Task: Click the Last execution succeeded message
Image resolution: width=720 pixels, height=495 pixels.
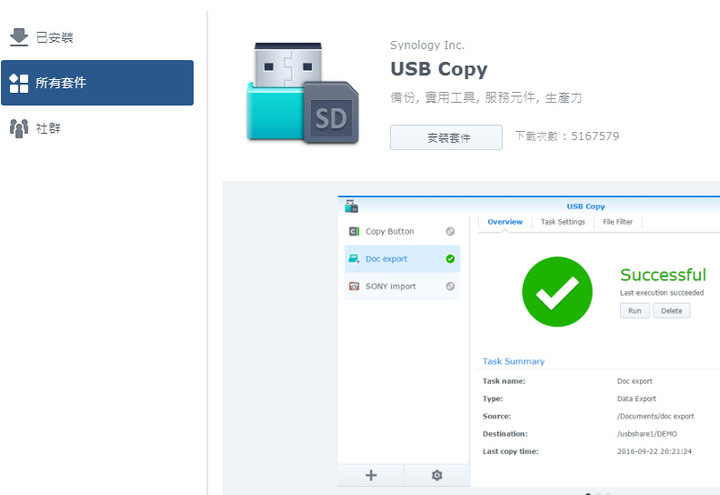Action: (x=662, y=292)
